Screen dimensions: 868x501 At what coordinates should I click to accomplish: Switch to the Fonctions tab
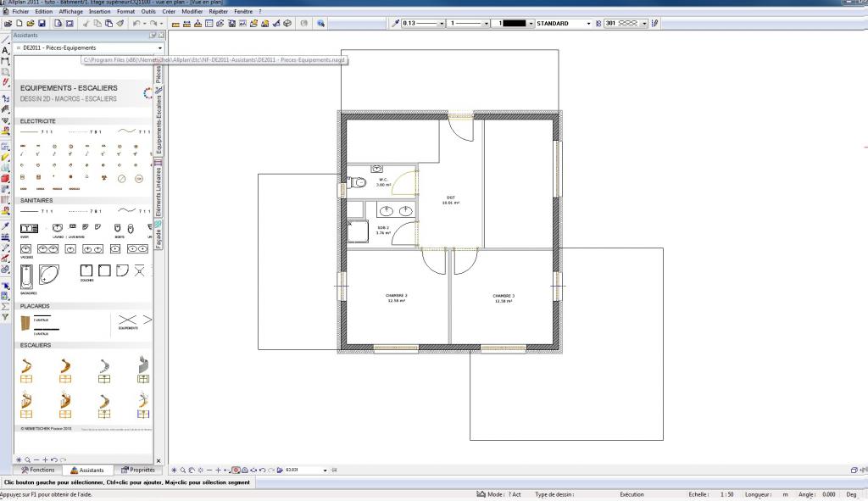click(37, 470)
